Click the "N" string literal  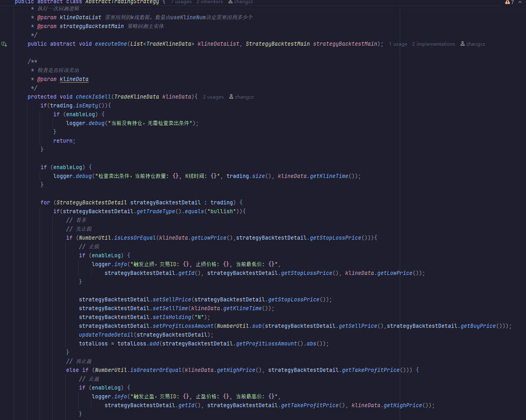pos(199,317)
